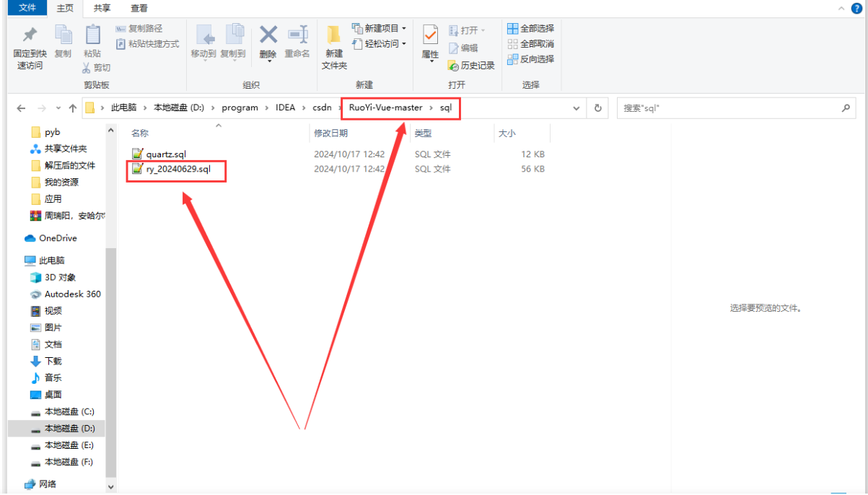
Task: Switch to the Share (共享) ribbon tab
Action: click(102, 8)
